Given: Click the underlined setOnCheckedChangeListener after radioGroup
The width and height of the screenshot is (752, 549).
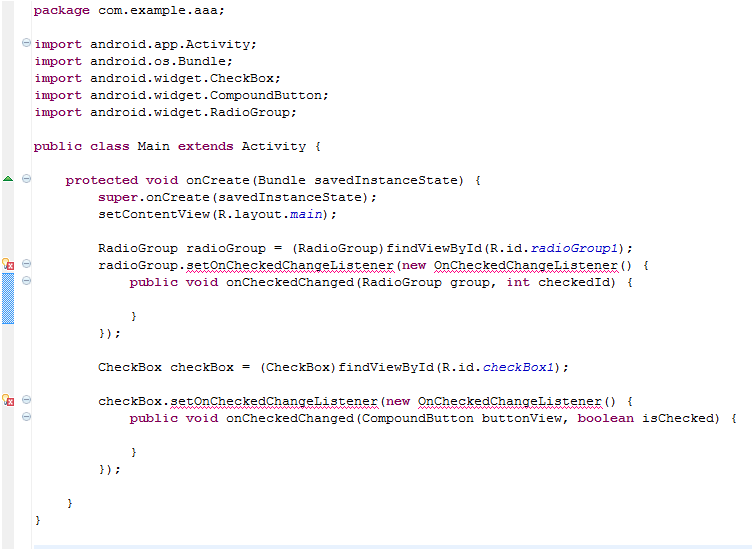Looking at the screenshot, I should click(290, 266).
